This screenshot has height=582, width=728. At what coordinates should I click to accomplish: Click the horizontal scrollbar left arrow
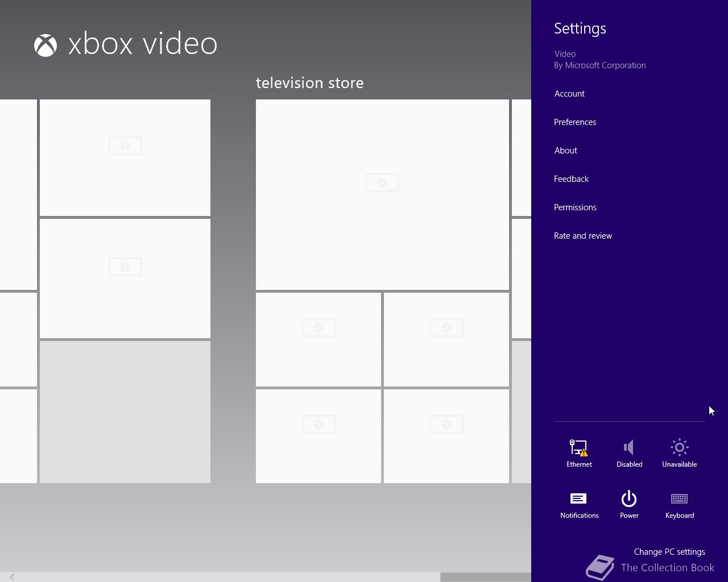(12, 577)
